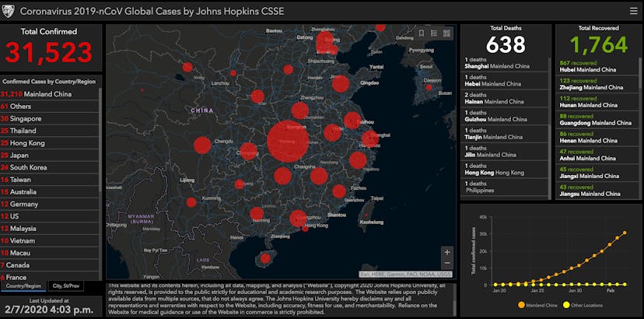Viewport: 644px width, 319px height.
Task: Switch to the Country/Region tab
Action: click(23, 286)
